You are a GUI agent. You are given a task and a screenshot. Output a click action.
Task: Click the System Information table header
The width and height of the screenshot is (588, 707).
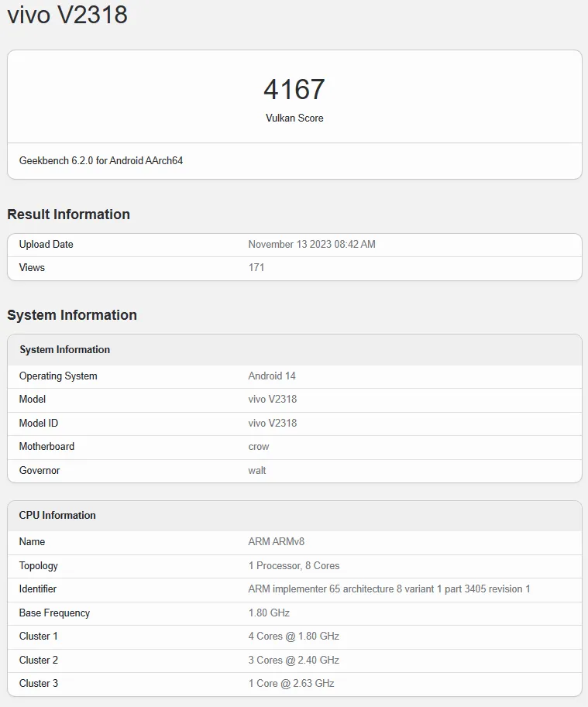point(64,349)
